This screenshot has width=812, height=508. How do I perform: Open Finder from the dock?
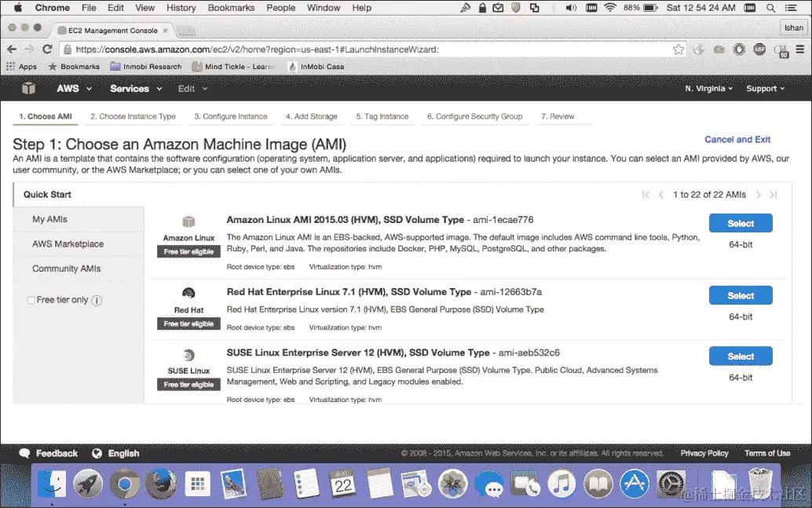click(x=52, y=484)
